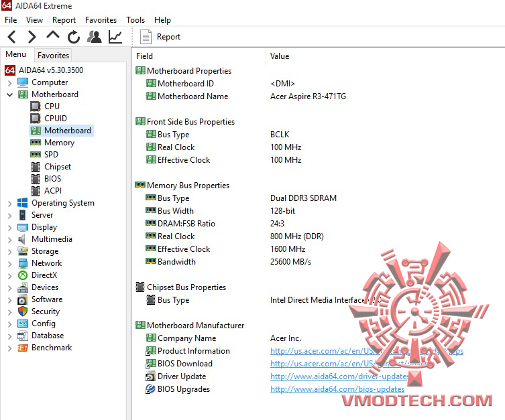Select the ACPI icon in tree
The width and height of the screenshot is (505, 420).
click(x=36, y=191)
